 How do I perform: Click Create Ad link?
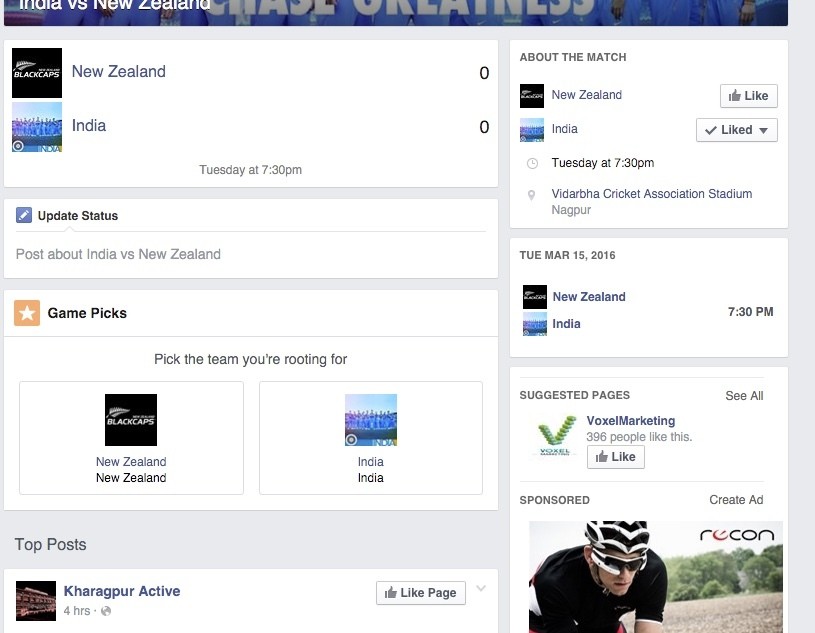point(736,499)
